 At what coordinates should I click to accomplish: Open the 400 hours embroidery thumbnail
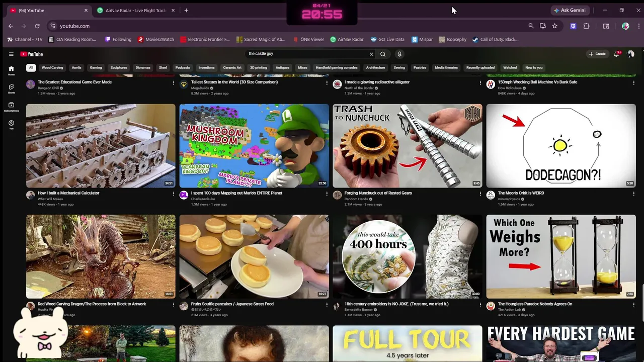tap(408, 256)
